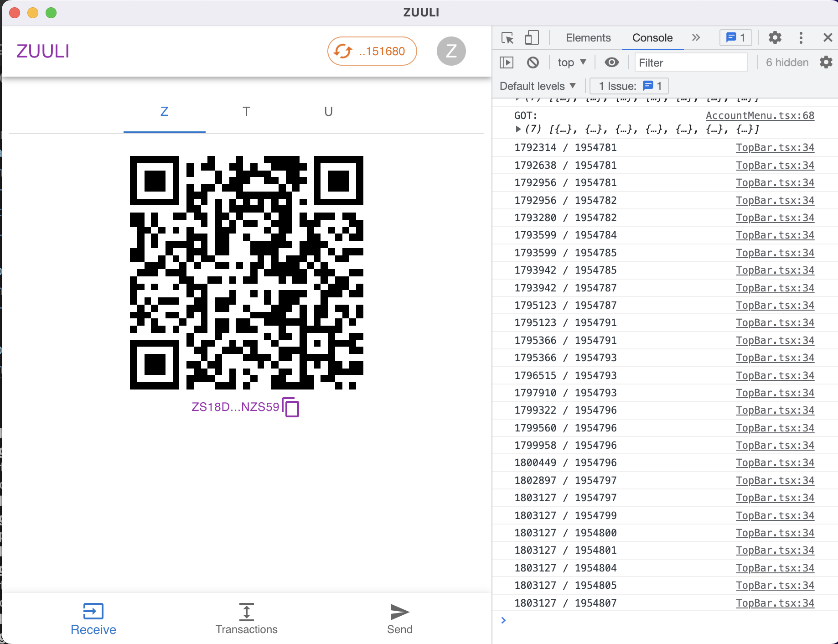
Task: Click the log entry 1799958 / 1954796
Action: (x=565, y=446)
